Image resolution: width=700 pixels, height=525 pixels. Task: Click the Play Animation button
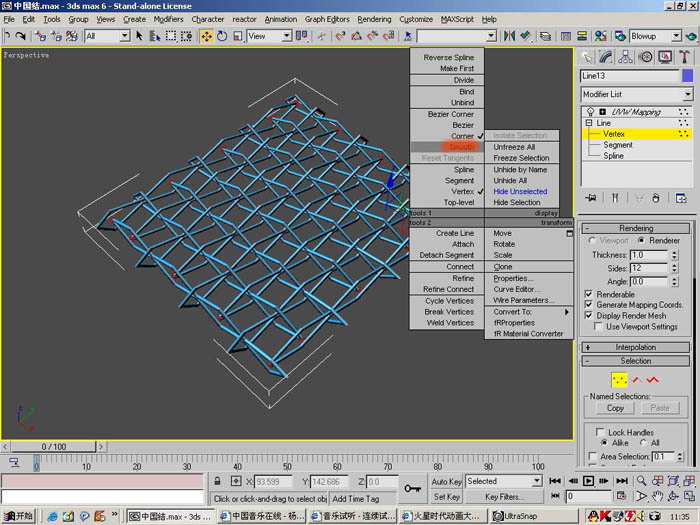588,481
